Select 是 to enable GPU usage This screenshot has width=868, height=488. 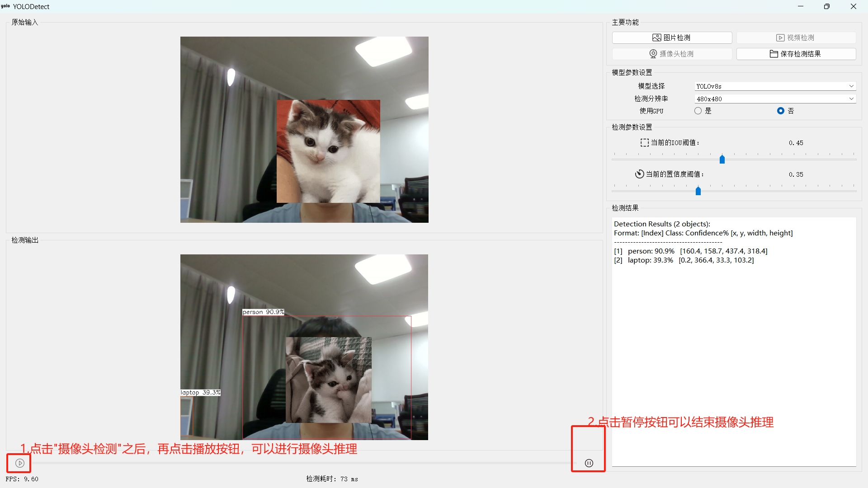click(x=698, y=111)
